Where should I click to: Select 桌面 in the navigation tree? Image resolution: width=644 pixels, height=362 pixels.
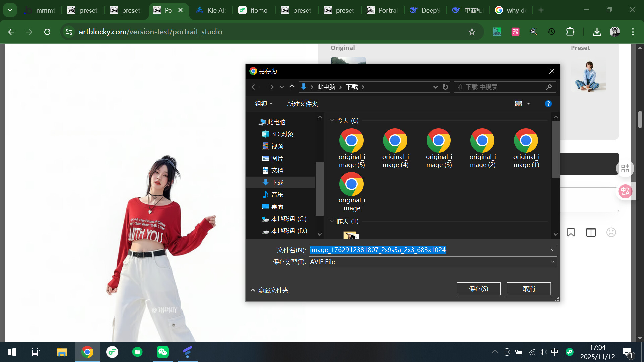tap(277, 206)
